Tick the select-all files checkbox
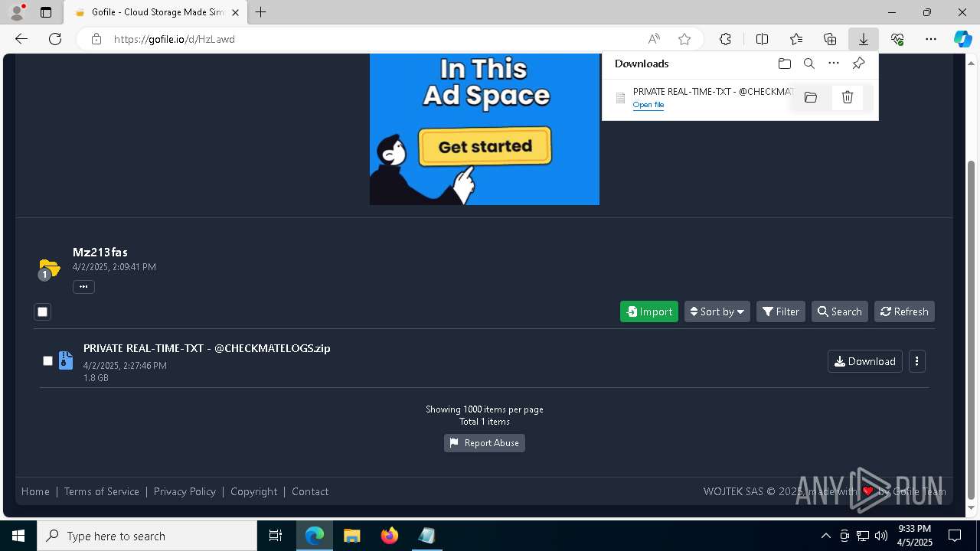The height and width of the screenshot is (551, 980). [43, 311]
